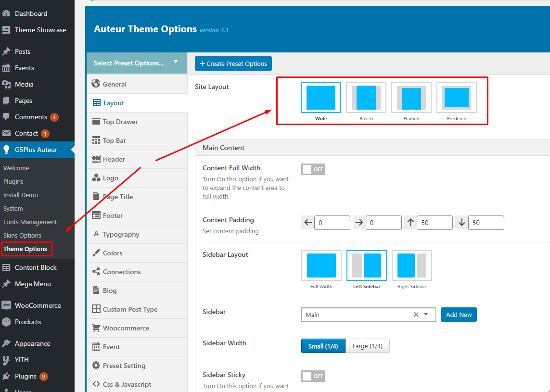Select Bordered site layout

(x=457, y=98)
